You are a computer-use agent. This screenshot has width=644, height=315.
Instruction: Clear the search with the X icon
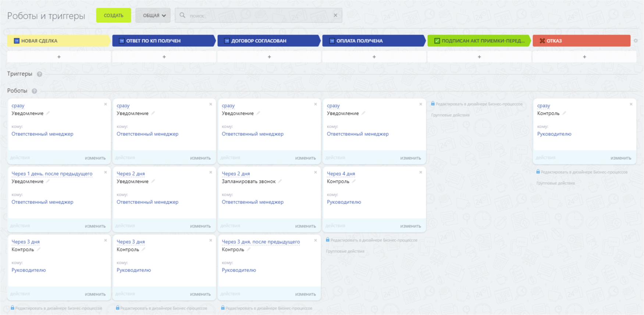tap(335, 15)
